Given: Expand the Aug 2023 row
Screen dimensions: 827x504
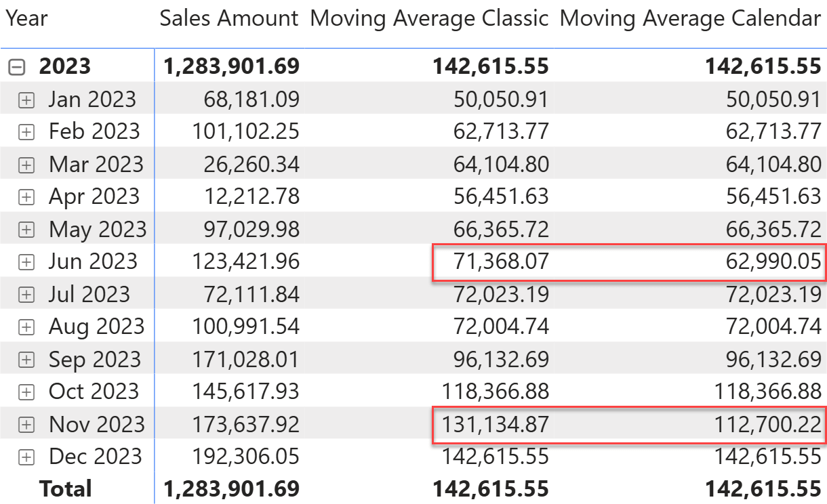Looking at the screenshot, I should 26,327.
